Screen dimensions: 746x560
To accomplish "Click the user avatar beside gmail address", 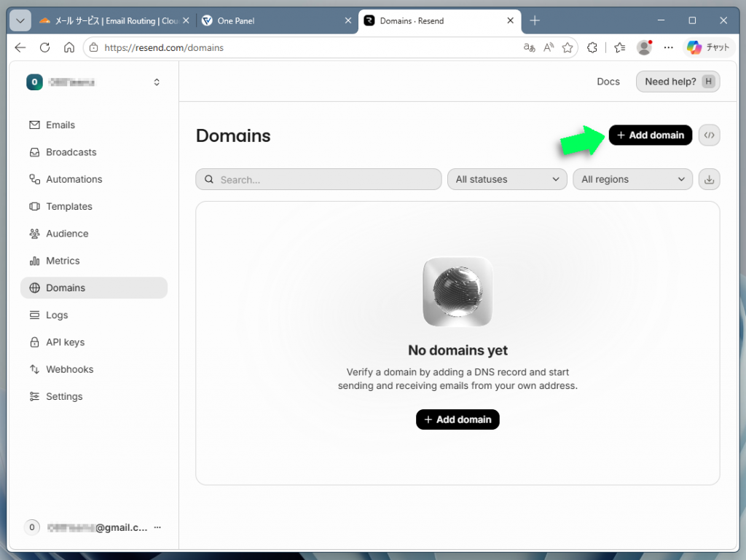I will [x=32, y=527].
